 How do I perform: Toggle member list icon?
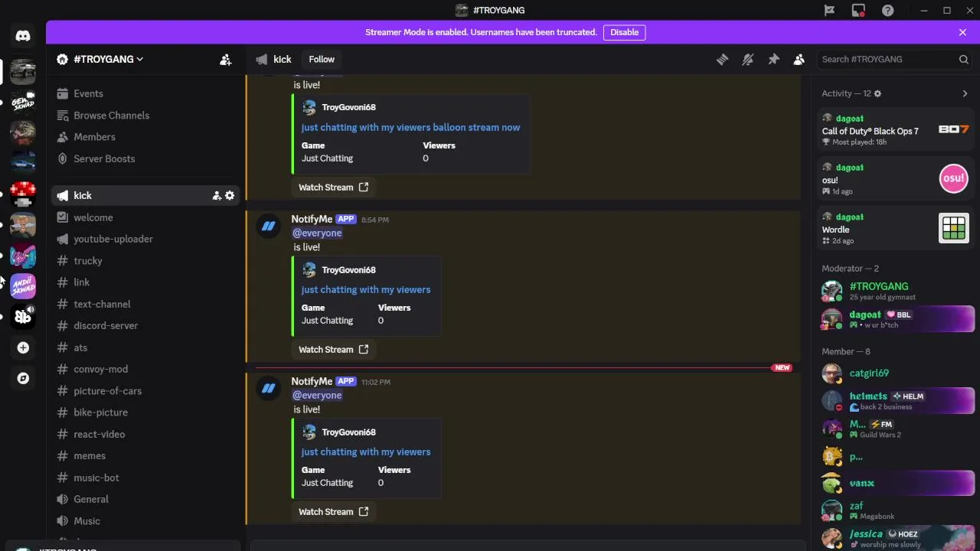(x=799, y=59)
